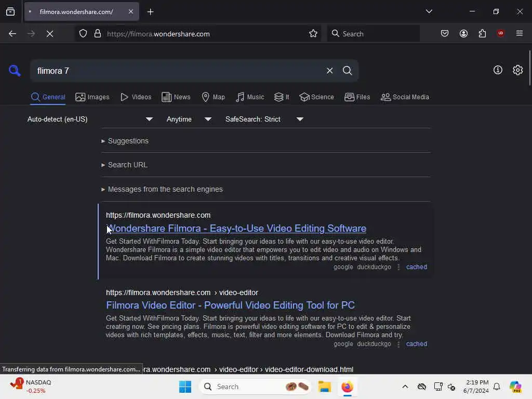Screen dimensions: 532x399
Task: Focus the Firefox toolbar Search box
Action: pyautogui.click(x=373, y=34)
